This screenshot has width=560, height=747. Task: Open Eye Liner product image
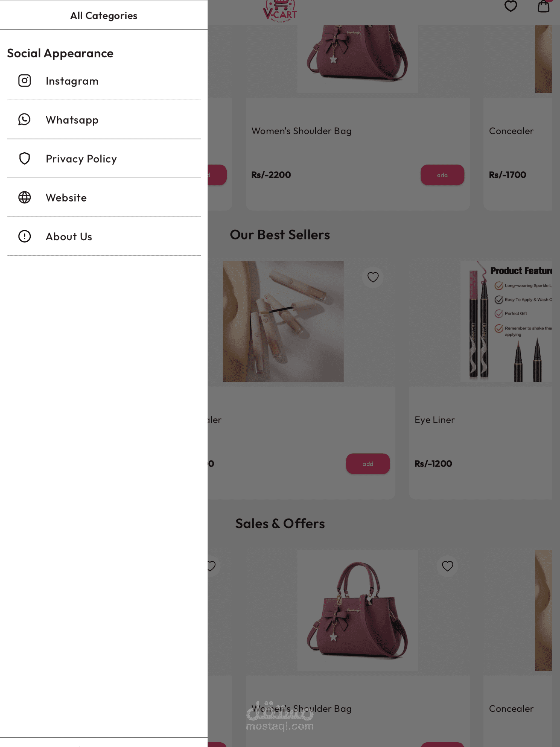click(506, 322)
